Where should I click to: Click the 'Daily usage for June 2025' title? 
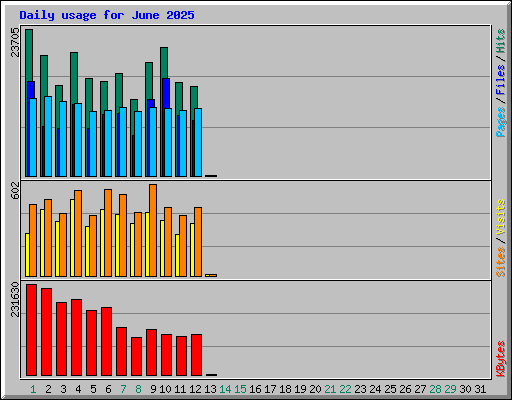(107, 15)
